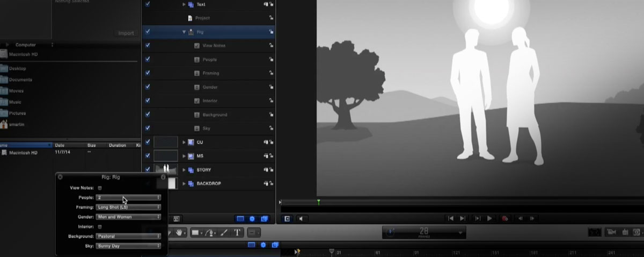Click the blue gear icon under layers list
This screenshot has height=257, width=644.
(252, 218)
